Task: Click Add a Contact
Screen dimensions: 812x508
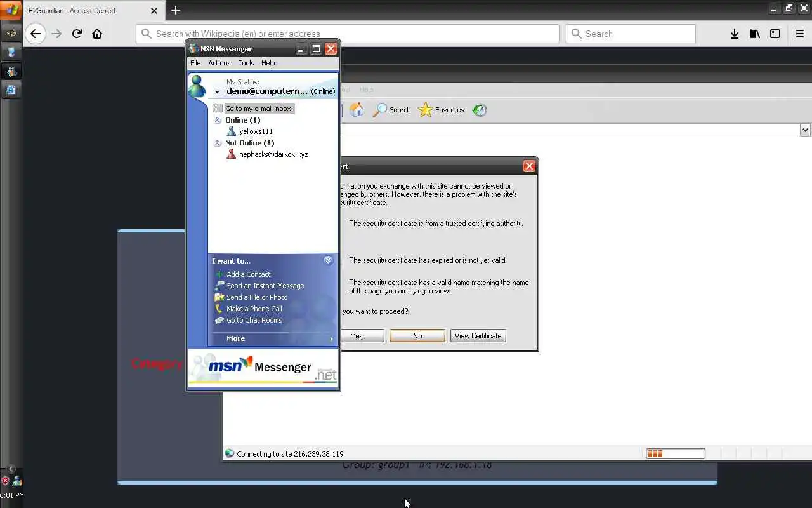Action: tap(248, 274)
